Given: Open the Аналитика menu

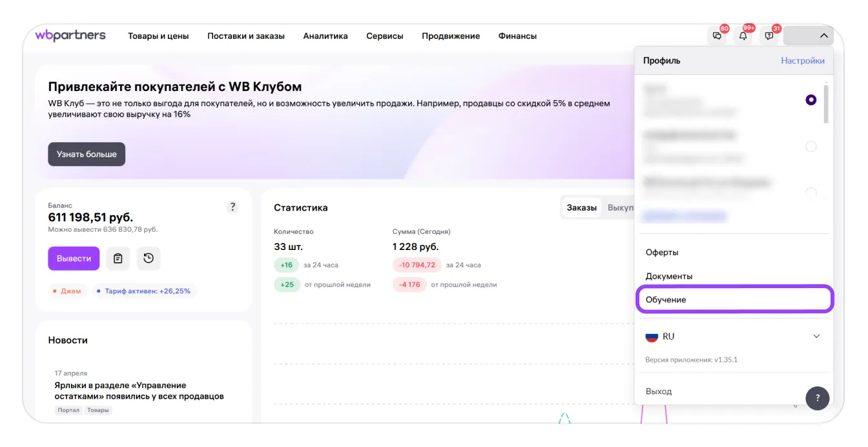Looking at the screenshot, I should pos(325,36).
